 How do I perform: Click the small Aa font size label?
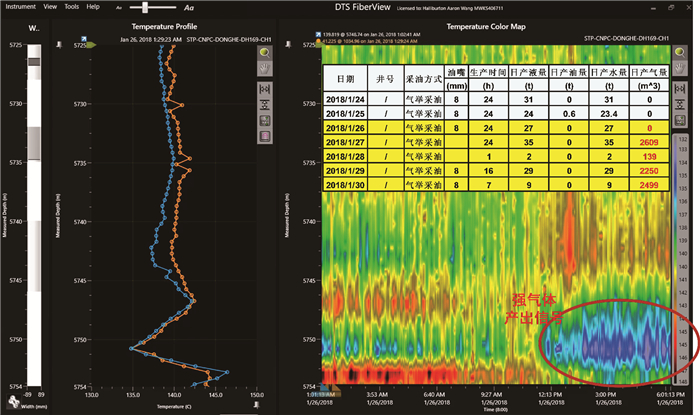click(x=120, y=6)
